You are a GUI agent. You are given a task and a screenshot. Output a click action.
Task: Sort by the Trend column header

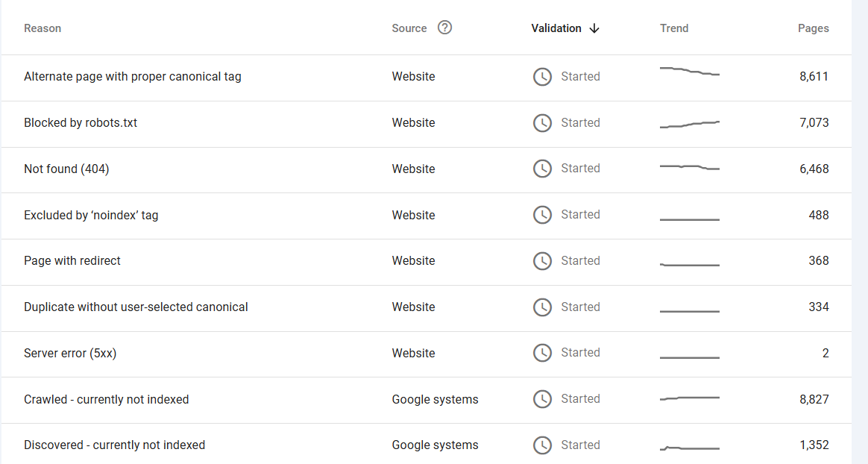point(673,28)
